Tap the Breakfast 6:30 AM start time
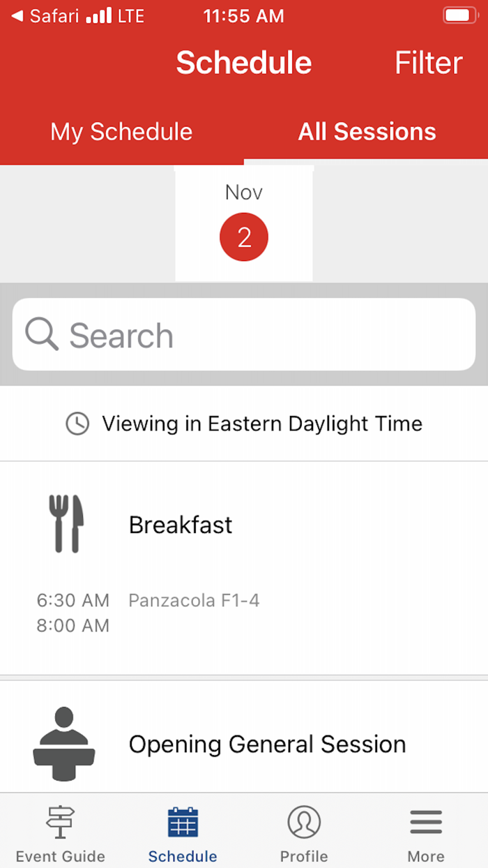 73,600
